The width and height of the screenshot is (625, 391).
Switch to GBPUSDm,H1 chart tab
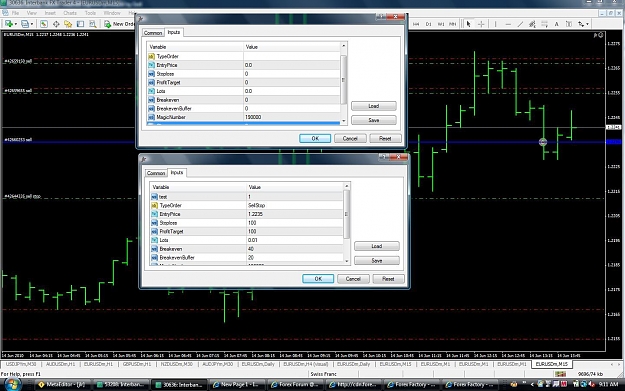click(x=137, y=364)
